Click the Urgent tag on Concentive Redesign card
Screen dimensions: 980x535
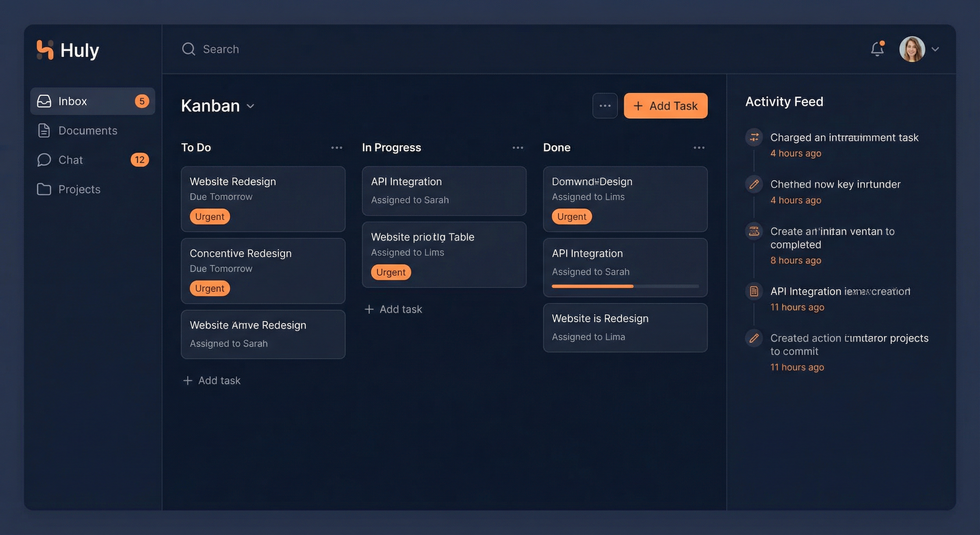coord(210,288)
